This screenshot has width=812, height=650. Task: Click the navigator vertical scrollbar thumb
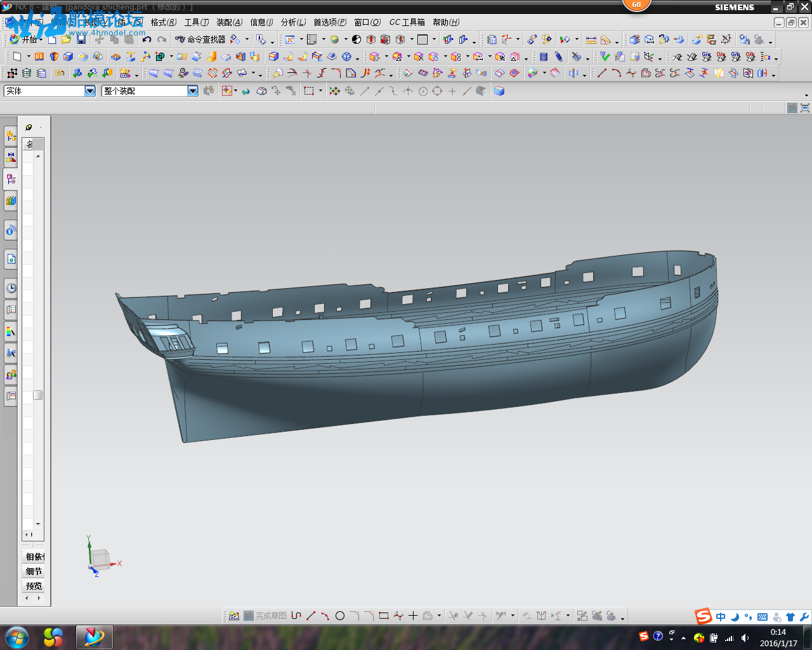tap(38, 395)
